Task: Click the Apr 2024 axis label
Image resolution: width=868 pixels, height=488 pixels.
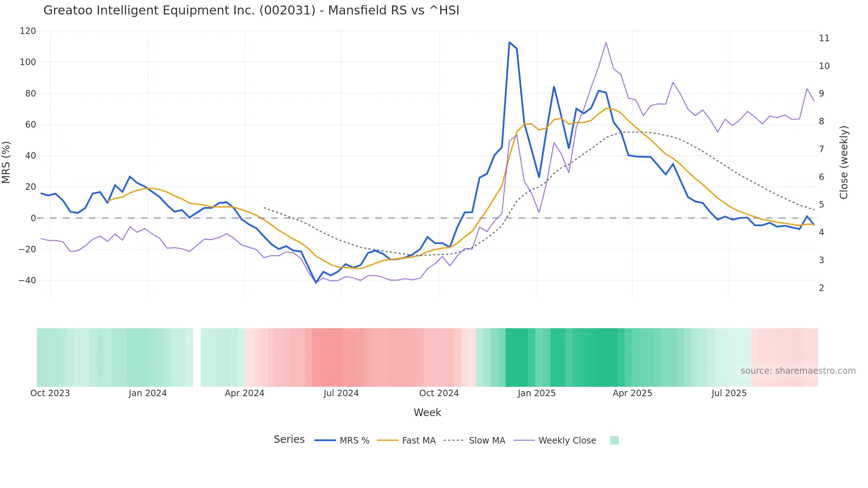Action: [x=244, y=393]
